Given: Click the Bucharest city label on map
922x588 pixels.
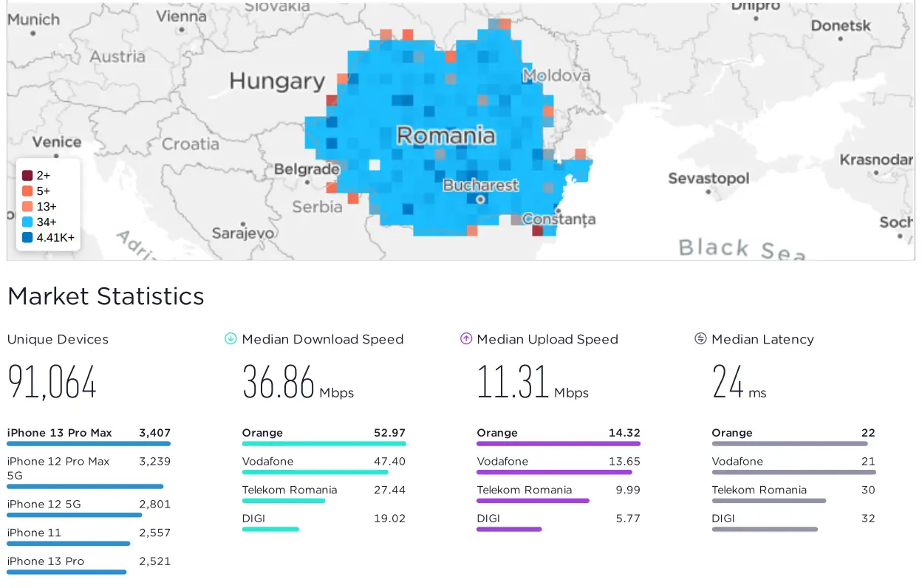Looking at the screenshot, I should tap(481, 185).
